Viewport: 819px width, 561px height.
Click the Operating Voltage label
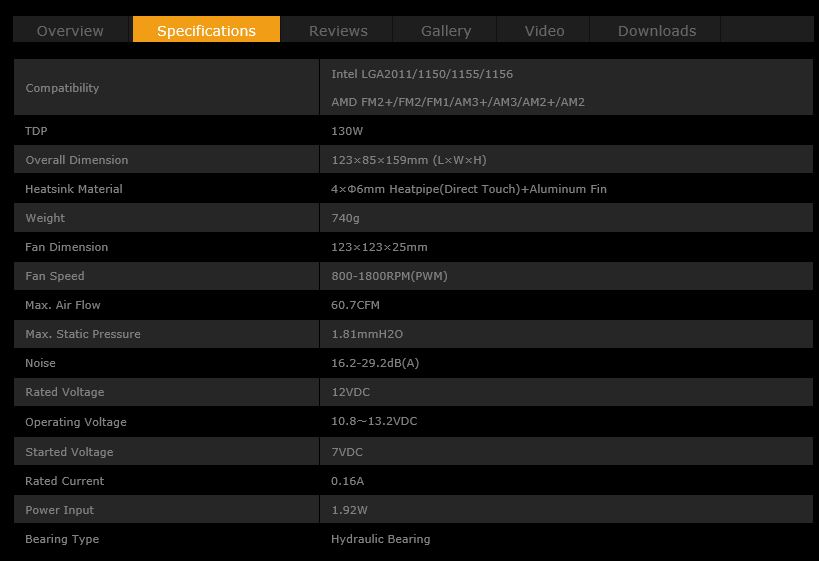[x=76, y=422]
